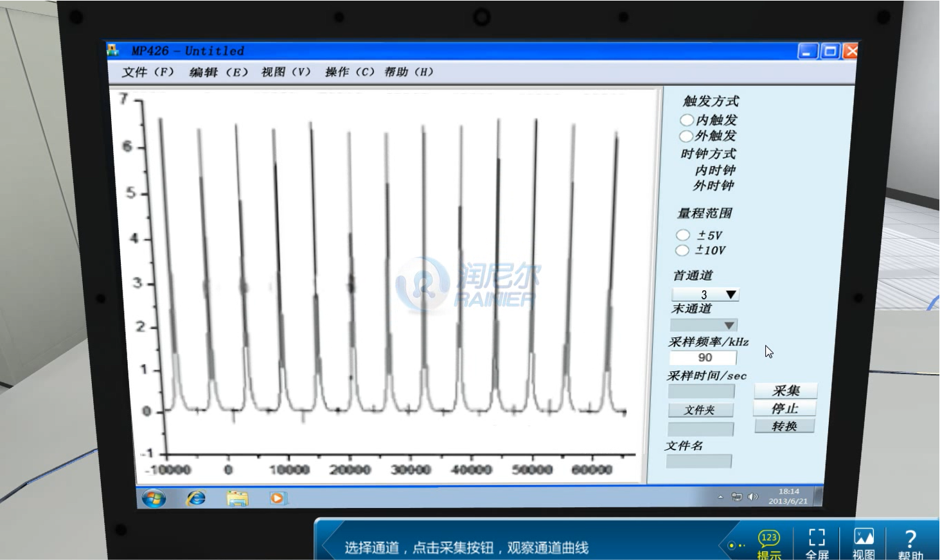Open the 视图 view icon

point(863,541)
